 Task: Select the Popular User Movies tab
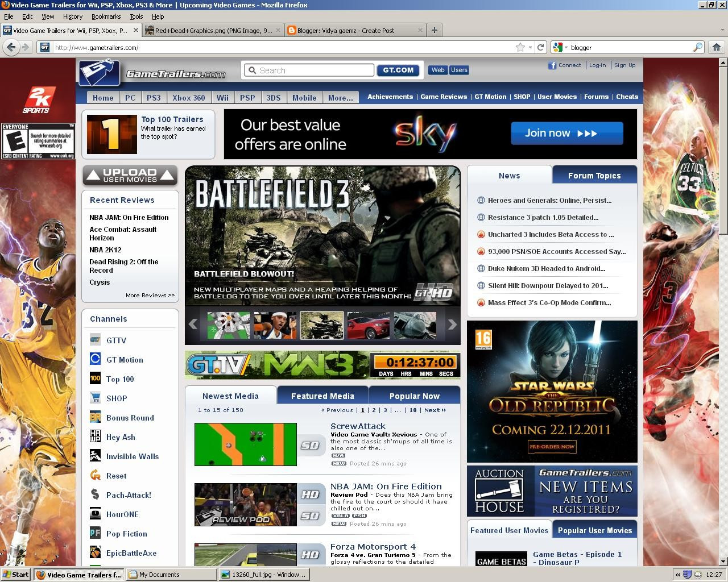point(595,530)
